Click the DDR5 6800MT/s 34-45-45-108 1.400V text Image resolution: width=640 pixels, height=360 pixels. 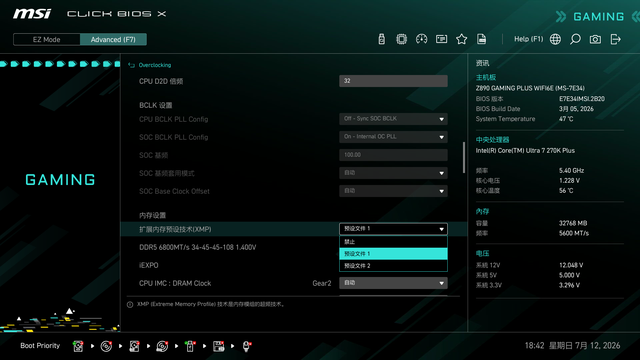click(x=198, y=247)
